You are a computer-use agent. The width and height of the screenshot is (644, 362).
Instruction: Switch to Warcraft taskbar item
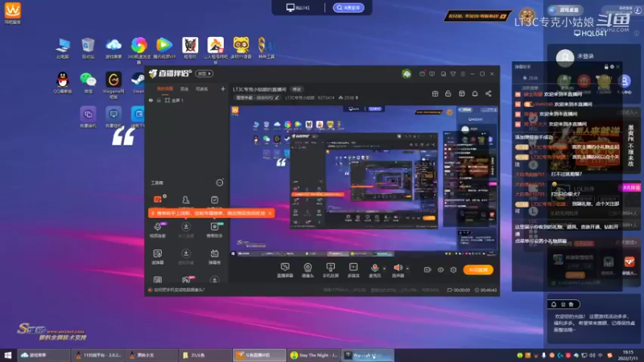click(x=368, y=355)
